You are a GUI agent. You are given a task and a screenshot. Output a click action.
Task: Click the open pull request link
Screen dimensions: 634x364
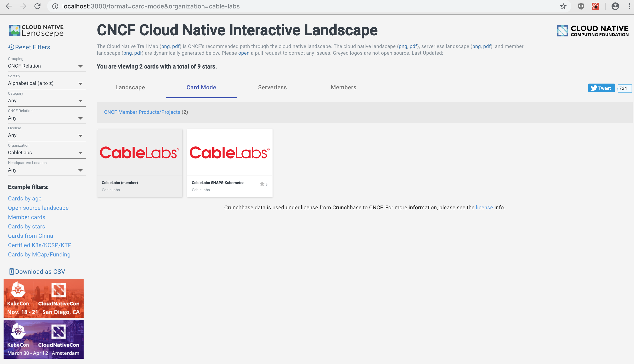244,53
